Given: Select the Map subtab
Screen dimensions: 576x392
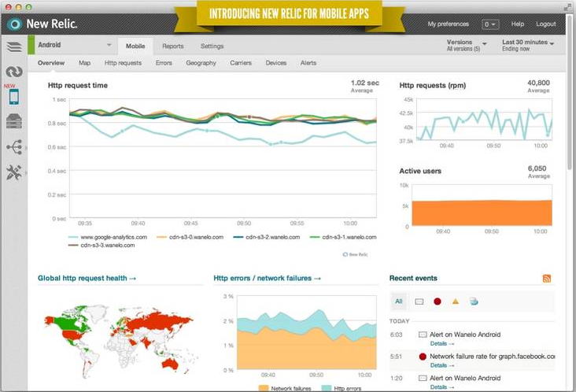Looking at the screenshot, I should click(84, 63).
